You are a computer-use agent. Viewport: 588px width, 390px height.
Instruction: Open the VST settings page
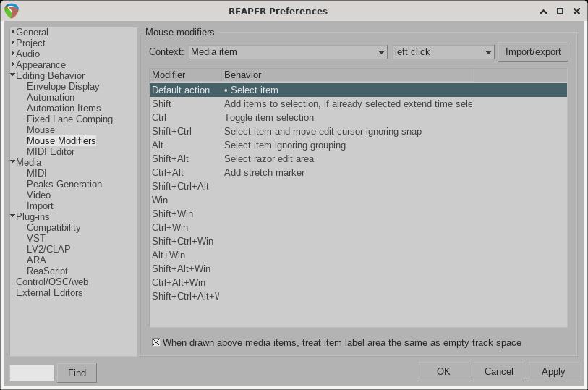(x=36, y=239)
